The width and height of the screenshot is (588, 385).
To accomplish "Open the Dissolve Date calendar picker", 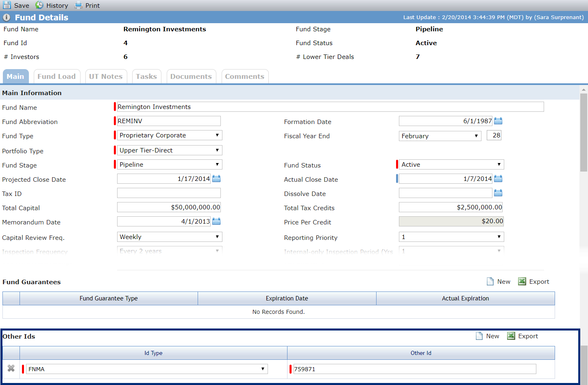I will [498, 193].
